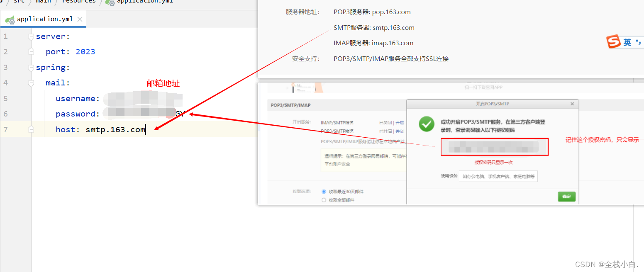The height and width of the screenshot is (272, 644).
Task: Collapse the spring: block fold marker
Action: pos(31,68)
